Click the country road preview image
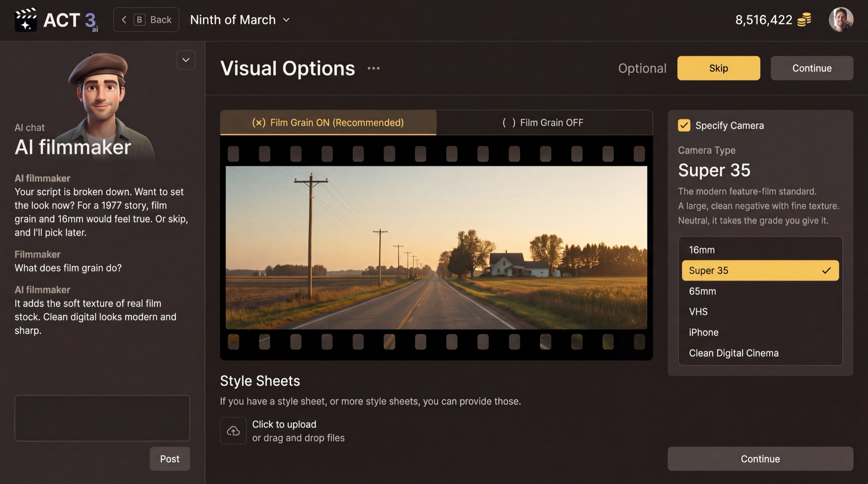Image resolution: width=868 pixels, height=484 pixels. point(436,248)
